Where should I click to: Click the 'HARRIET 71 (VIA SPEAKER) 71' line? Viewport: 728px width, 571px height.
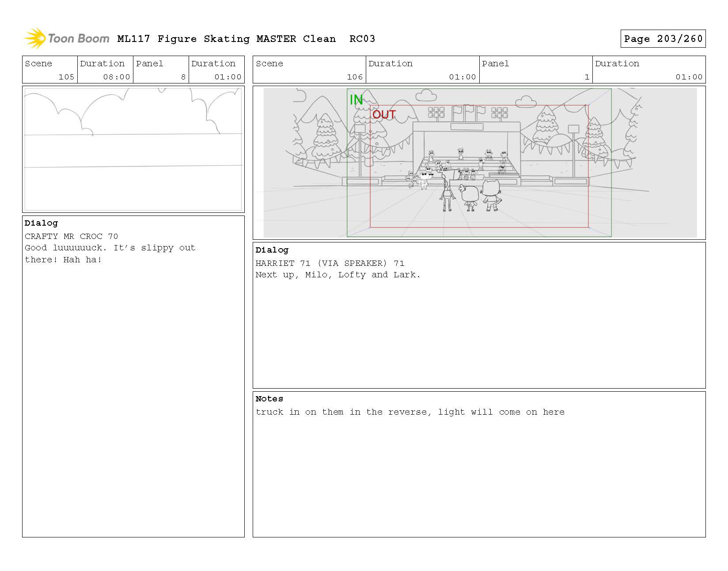click(330, 263)
